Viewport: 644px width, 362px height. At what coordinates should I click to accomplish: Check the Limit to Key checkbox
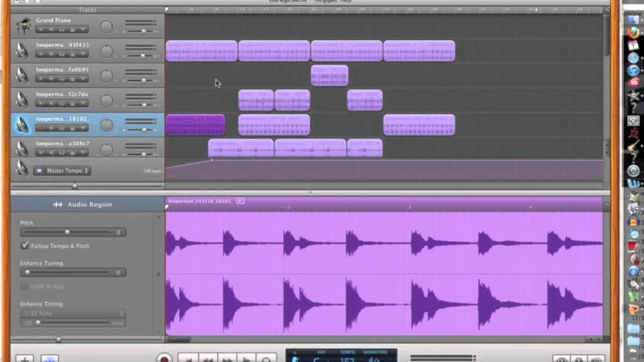coord(25,286)
